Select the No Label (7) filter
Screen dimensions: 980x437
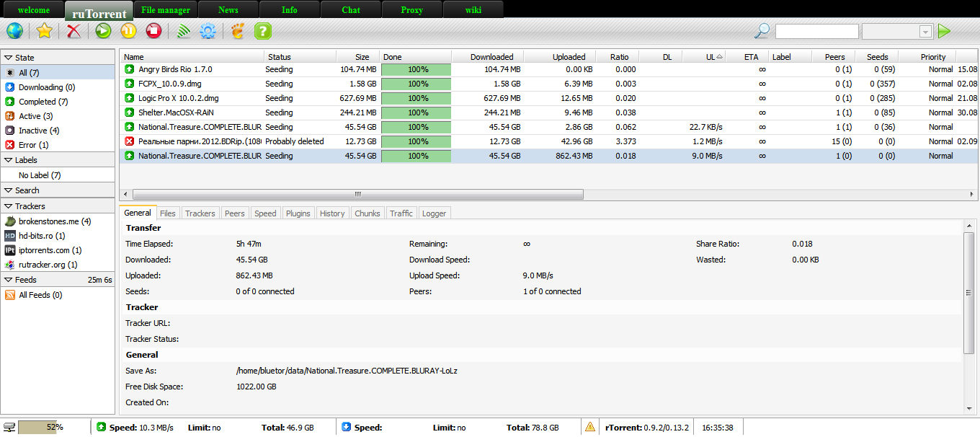(x=58, y=175)
